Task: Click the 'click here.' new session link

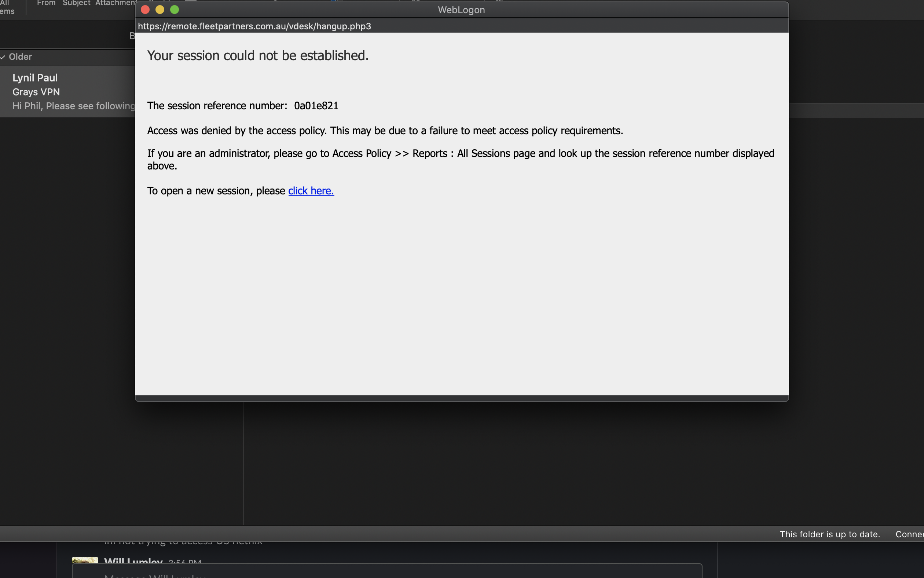Action: pos(311,191)
